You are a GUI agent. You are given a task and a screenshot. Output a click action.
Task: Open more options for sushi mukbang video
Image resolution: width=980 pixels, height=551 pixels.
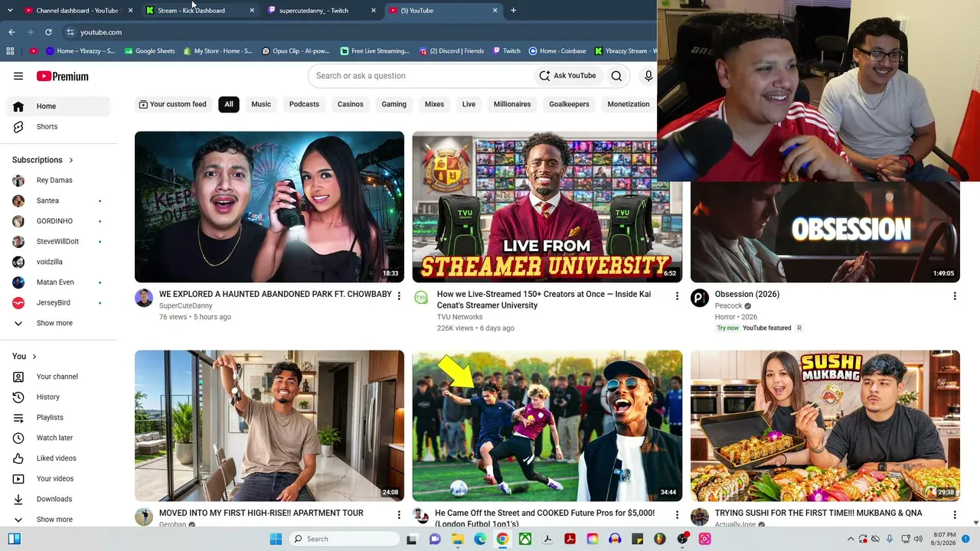(x=955, y=515)
